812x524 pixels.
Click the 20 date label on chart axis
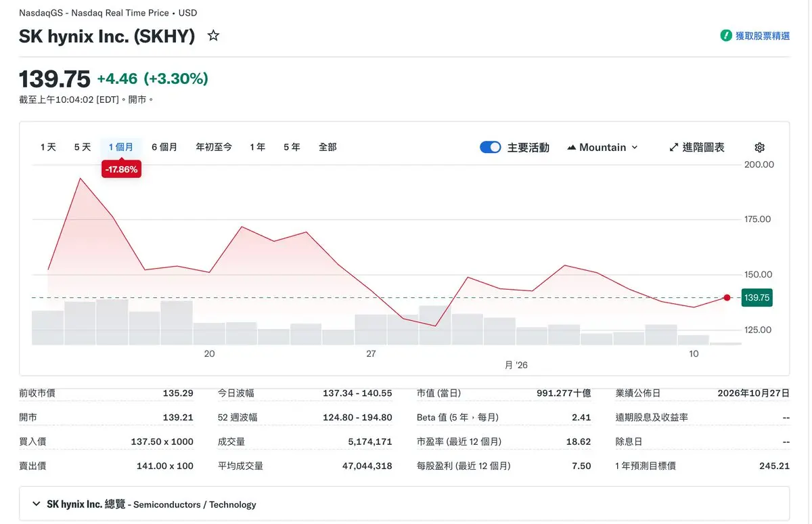209,354
